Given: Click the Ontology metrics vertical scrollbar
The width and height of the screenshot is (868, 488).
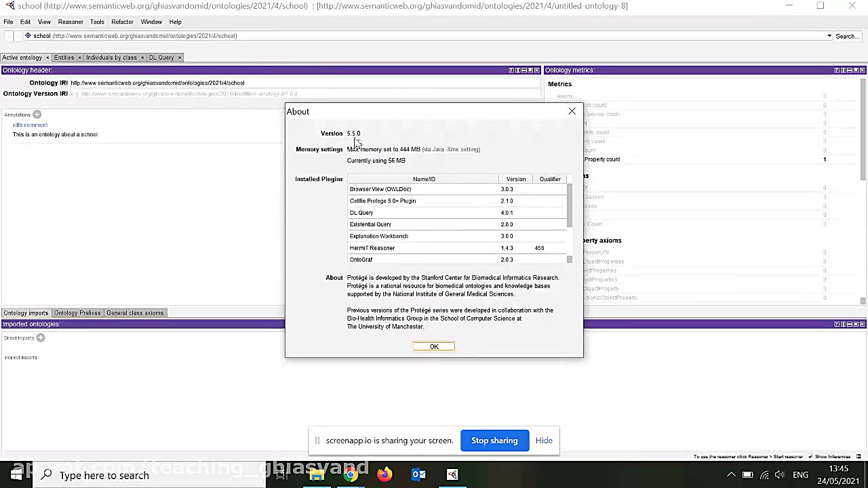Looking at the screenshot, I should [x=863, y=129].
